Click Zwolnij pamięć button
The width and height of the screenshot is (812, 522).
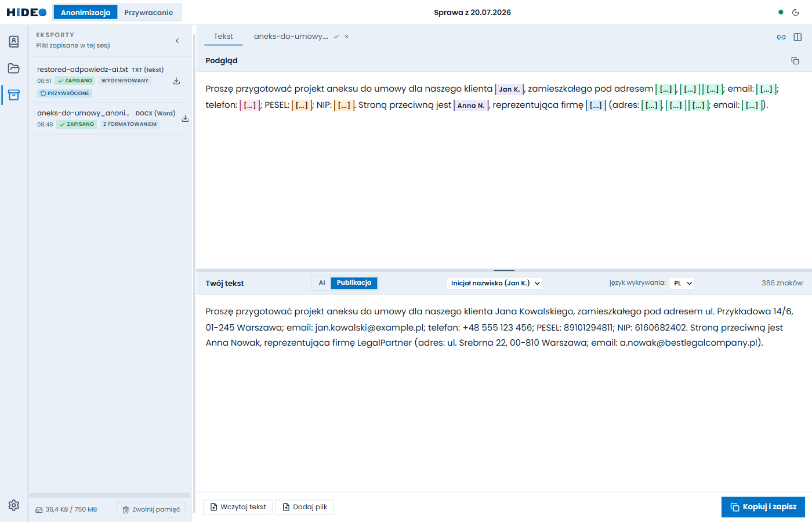coord(151,510)
